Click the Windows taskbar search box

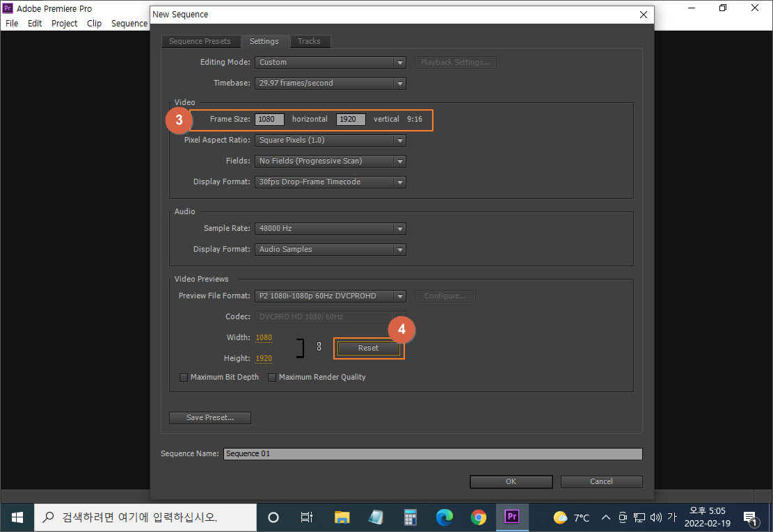145,517
